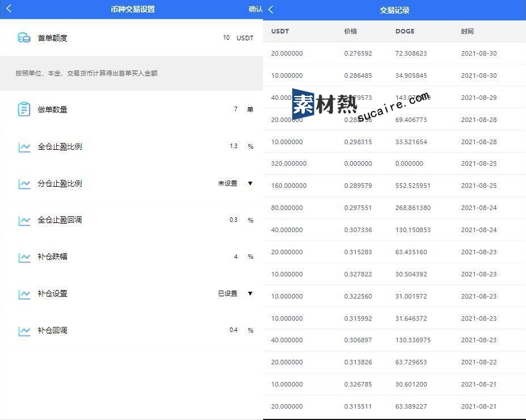Screen dimensions: 526x420
Task: Click the 价格 column header
Action: pos(350,31)
